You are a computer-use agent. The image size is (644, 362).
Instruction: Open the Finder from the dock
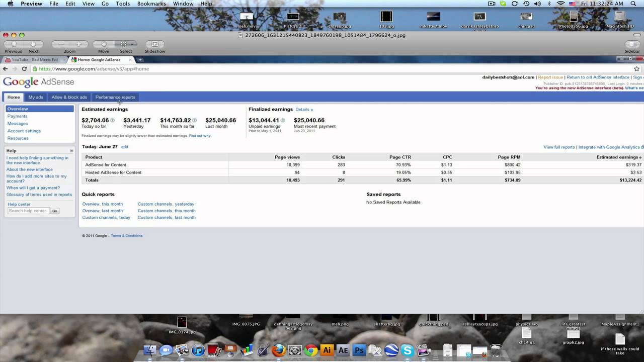pyautogui.click(x=150, y=350)
